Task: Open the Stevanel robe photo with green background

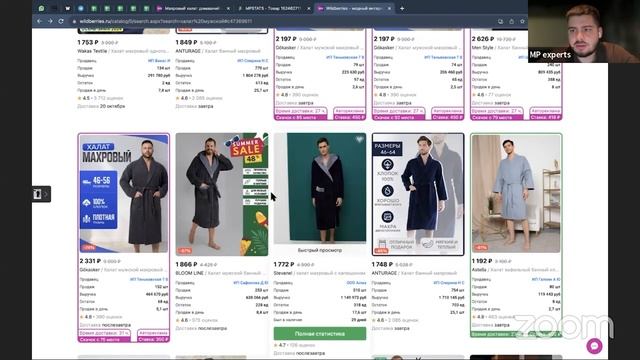Action: 320,189
